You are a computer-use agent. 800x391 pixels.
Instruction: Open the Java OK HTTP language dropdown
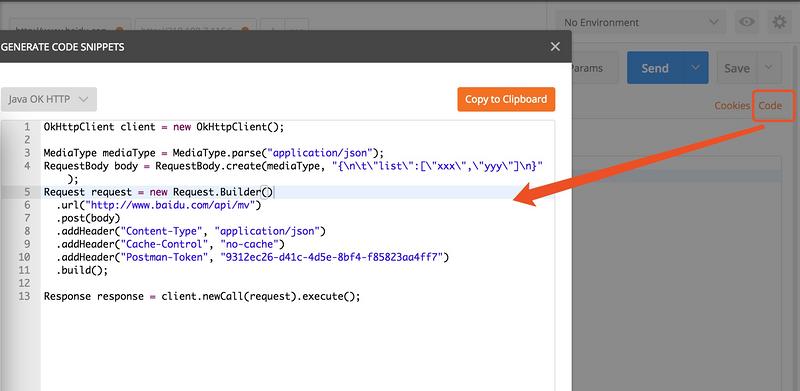click(x=48, y=99)
